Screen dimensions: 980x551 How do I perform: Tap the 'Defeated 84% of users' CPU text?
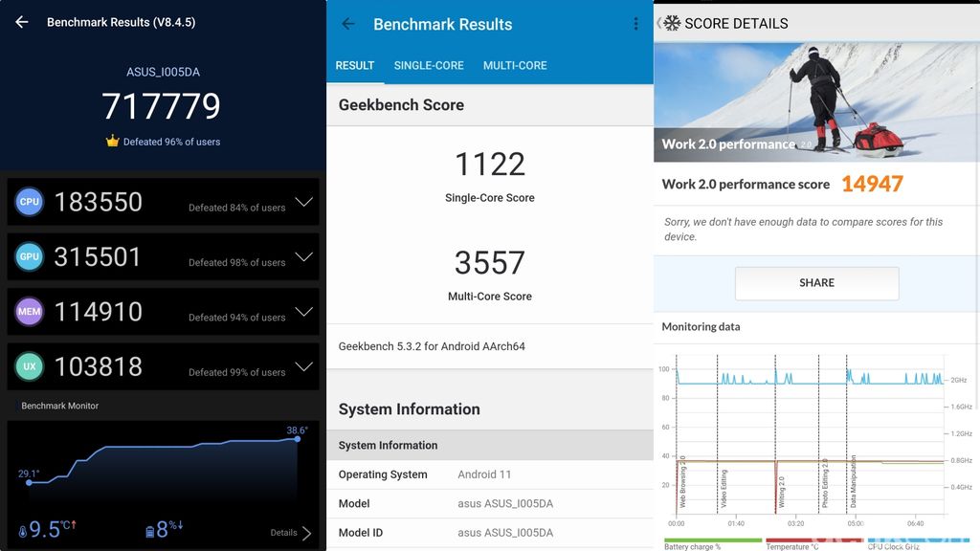237,208
